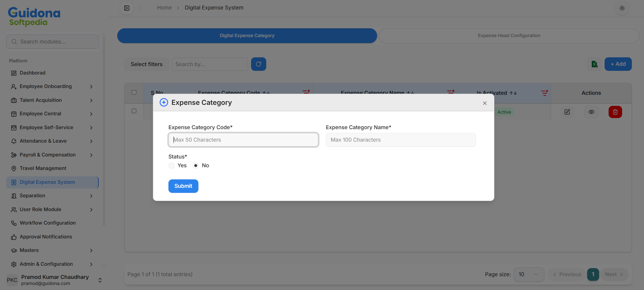Tick the first row checkbox
Viewport: 644px width, 290px height.
click(x=134, y=111)
